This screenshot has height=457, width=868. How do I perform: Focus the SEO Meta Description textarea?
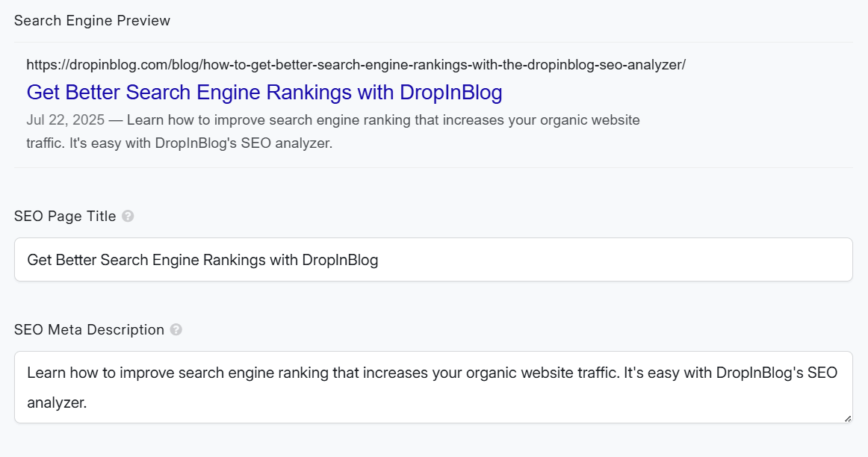coord(433,388)
